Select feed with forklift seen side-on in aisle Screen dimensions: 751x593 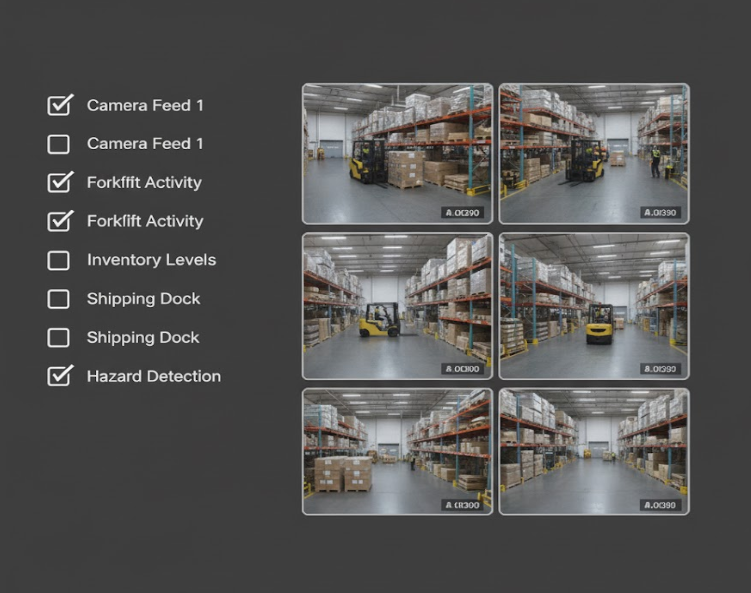(397, 305)
